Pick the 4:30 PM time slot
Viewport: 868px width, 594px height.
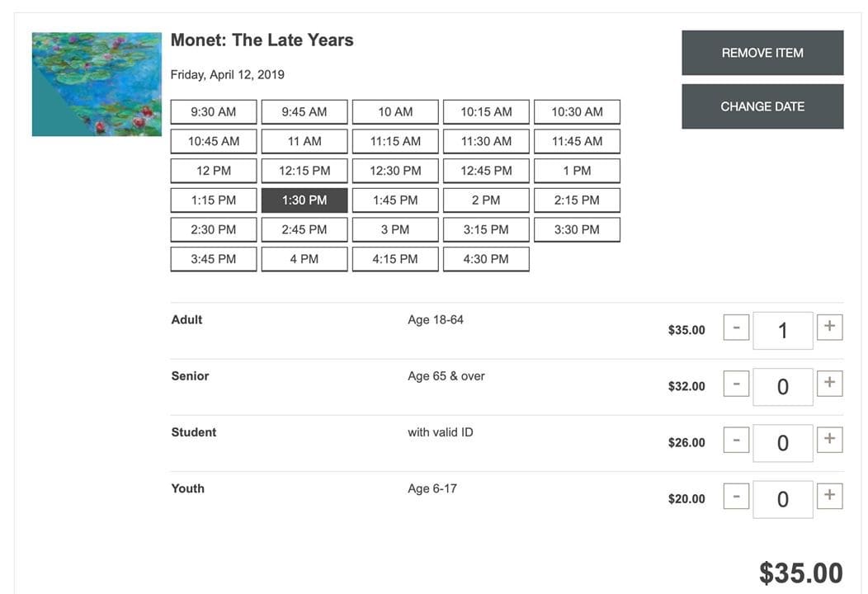tap(486, 259)
